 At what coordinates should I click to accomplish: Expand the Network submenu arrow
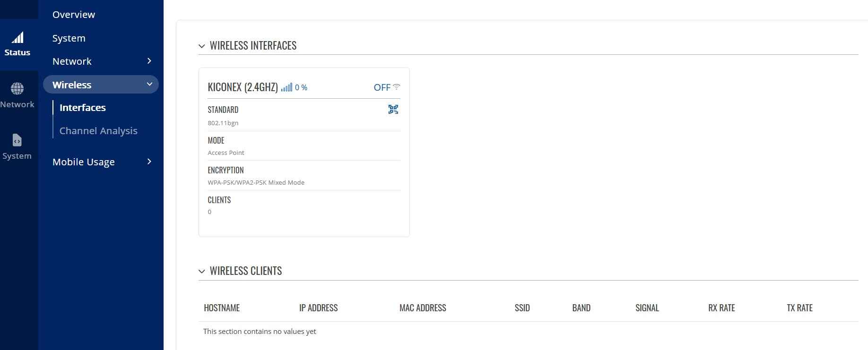(149, 61)
